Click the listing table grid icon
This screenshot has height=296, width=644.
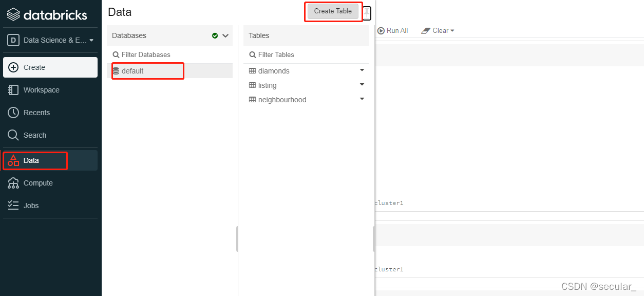click(252, 85)
